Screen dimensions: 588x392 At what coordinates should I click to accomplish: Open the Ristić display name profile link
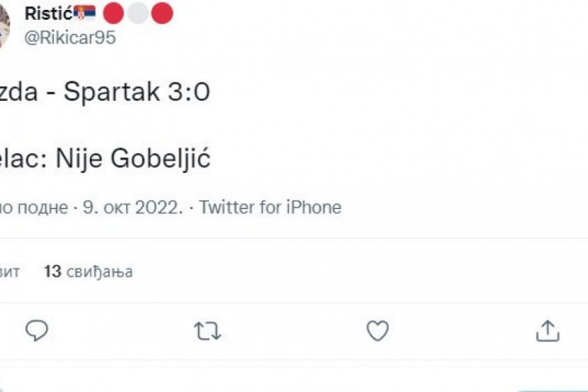pyautogui.click(x=48, y=13)
